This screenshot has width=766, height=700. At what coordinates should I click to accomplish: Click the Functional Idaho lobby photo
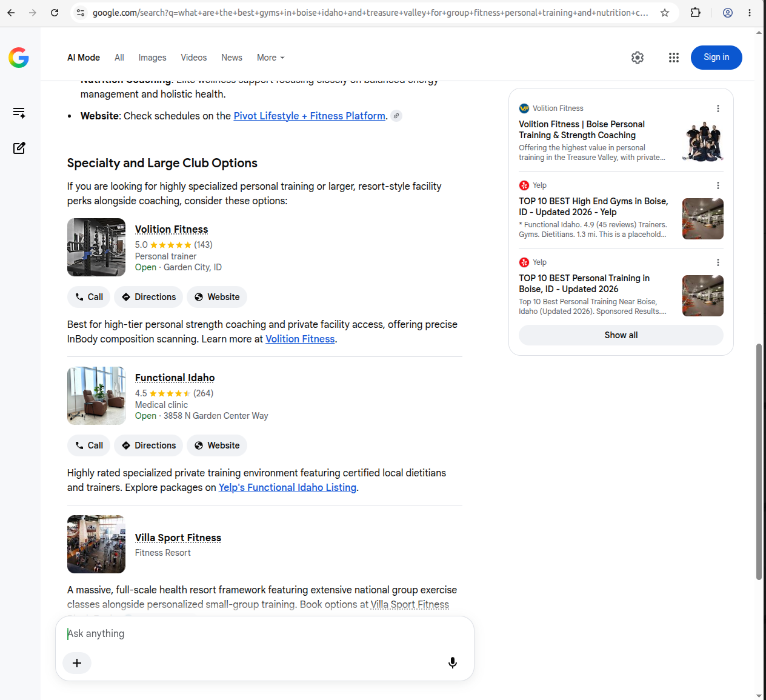pos(96,396)
